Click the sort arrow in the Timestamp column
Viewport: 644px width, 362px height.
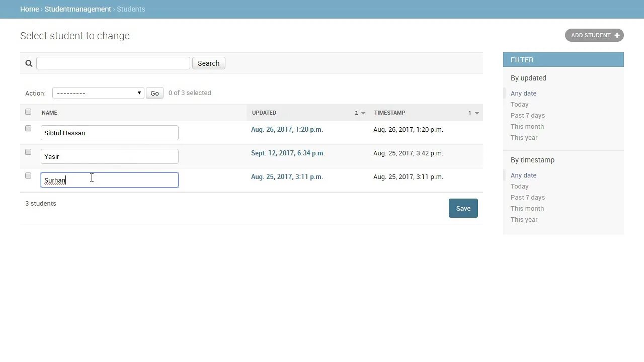pyautogui.click(x=477, y=113)
